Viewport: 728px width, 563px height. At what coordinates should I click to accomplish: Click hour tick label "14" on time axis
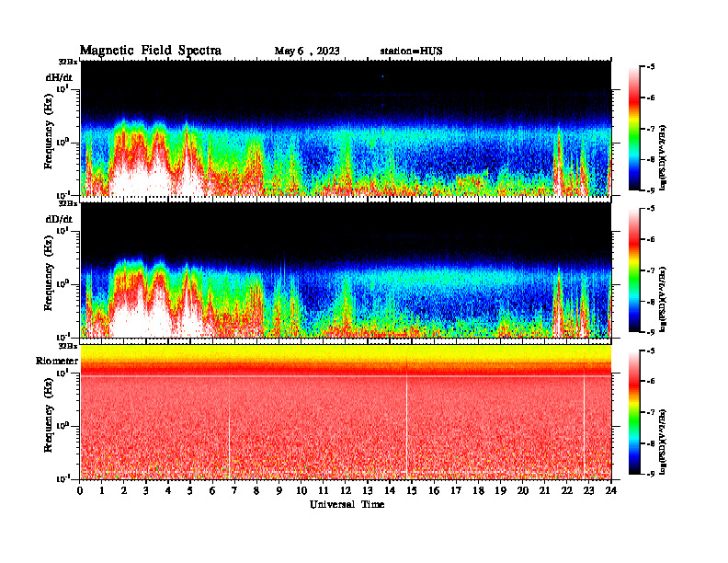390,490
